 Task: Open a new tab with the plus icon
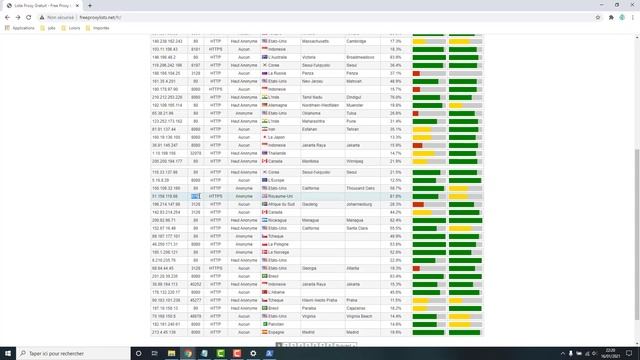(x=90, y=6)
